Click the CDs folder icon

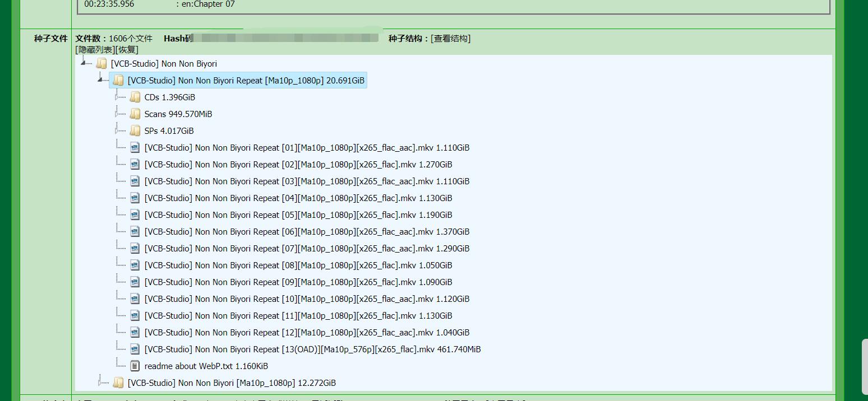coord(135,97)
